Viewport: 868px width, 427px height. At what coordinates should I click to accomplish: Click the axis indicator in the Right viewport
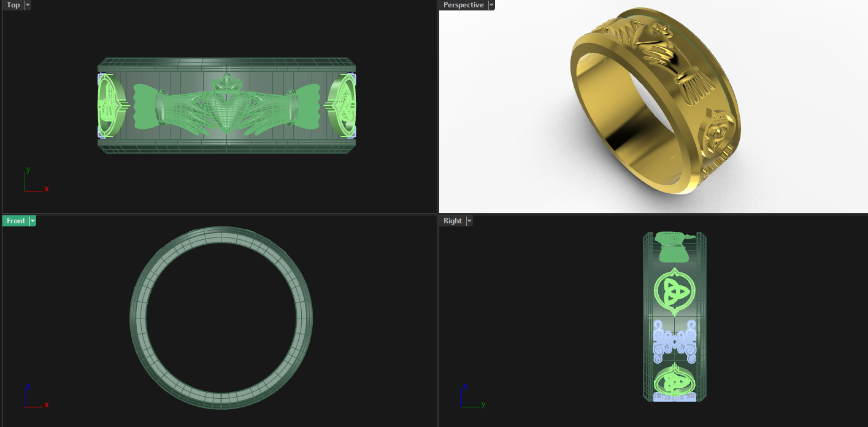coord(472,396)
